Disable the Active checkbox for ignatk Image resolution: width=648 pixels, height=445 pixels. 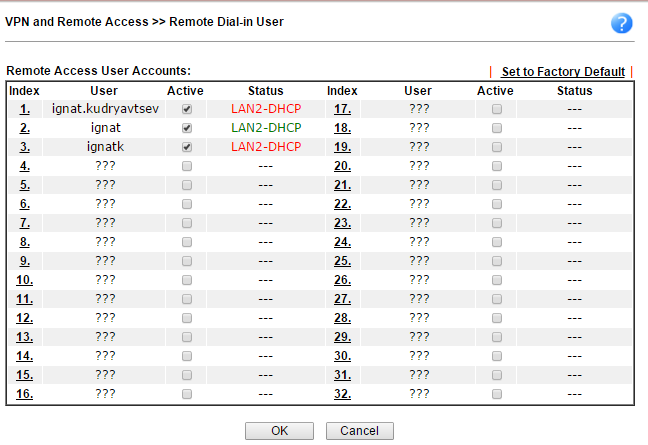click(x=186, y=147)
